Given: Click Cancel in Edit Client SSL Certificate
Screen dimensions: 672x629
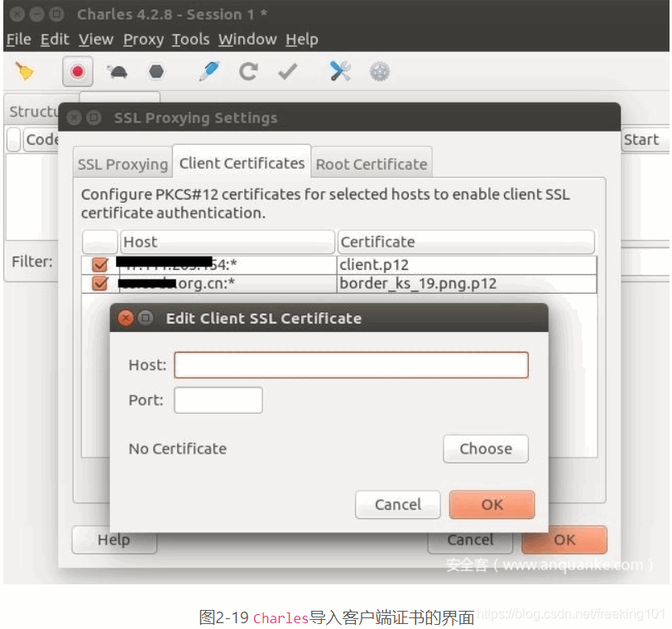Looking at the screenshot, I should click(x=398, y=505).
